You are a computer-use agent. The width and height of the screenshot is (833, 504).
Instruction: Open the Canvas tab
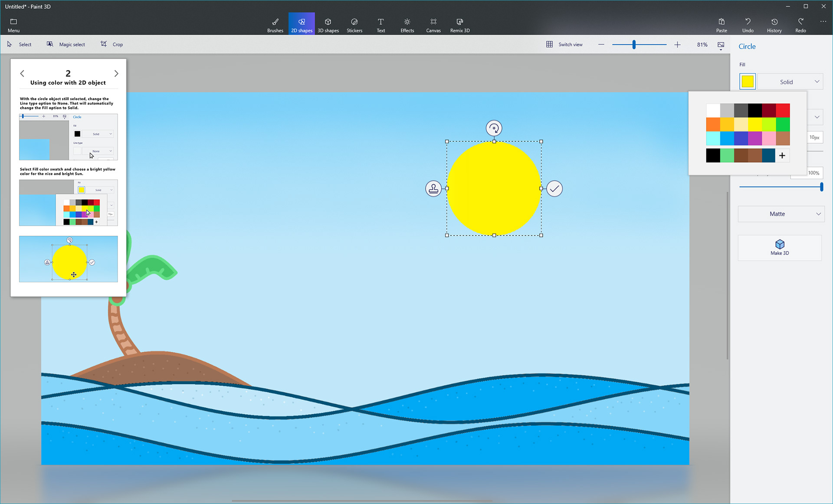[x=433, y=25]
